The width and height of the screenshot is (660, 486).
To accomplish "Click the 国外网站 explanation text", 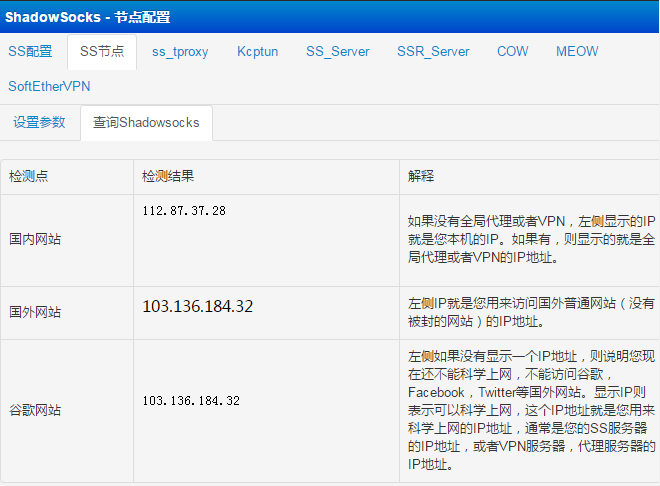I will pyautogui.click(x=531, y=312).
